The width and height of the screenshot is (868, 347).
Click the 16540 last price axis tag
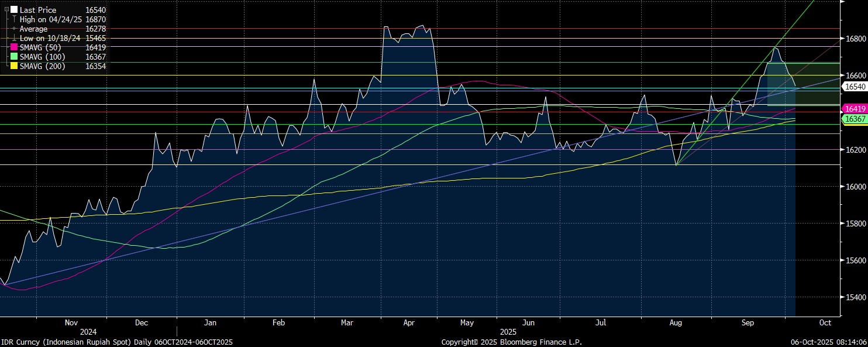click(854, 87)
